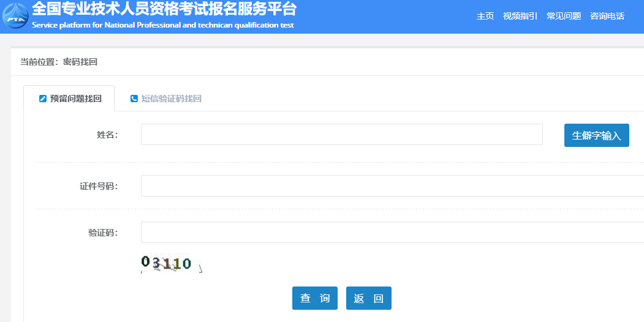Click the phone icon on 短信验证码找回 tab
Screen dimensions: 644x322
(134, 99)
